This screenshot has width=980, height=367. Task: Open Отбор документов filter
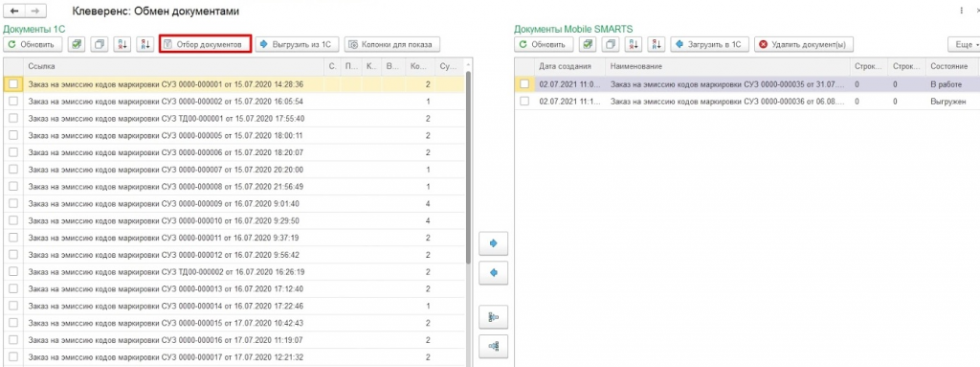pos(205,44)
